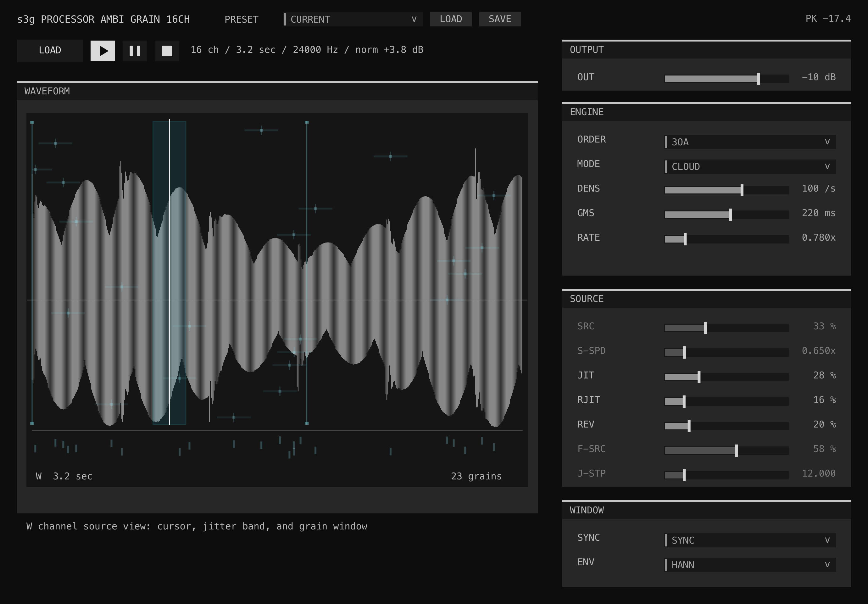Click the 20 % REV value
This screenshot has width=868, height=604.
824,424
